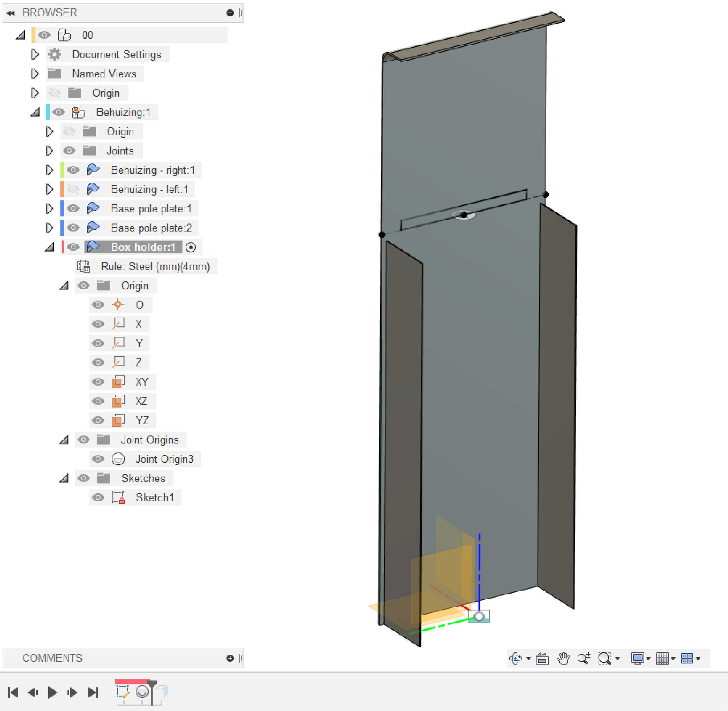Expand the Document Settings node
Image resolution: width=728 pixels, height=711 pixels.
click(x=35, y=55)
